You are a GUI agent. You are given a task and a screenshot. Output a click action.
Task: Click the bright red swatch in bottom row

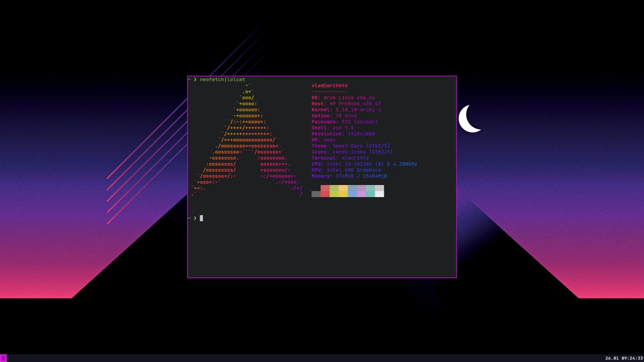coord(325,194)
